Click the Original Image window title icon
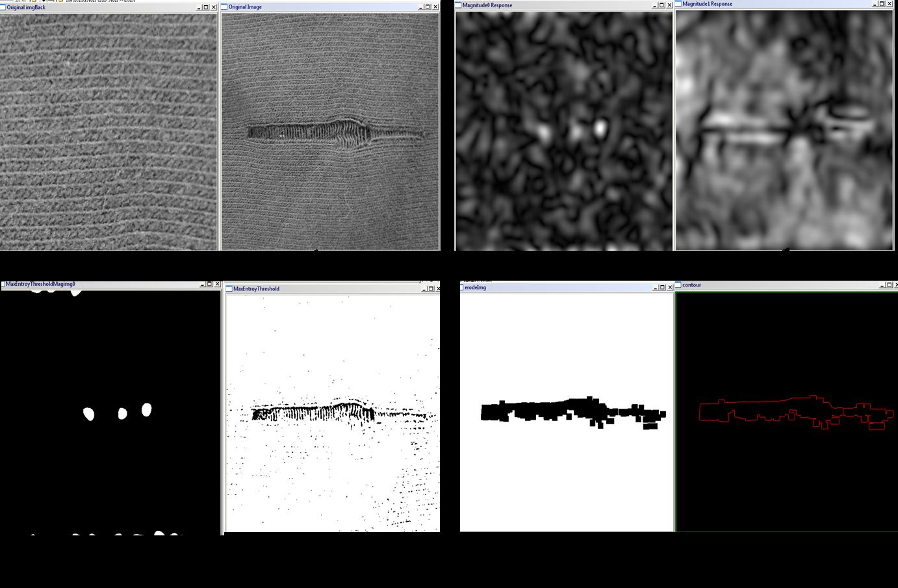Image resolution: width=898 pixels, height=588 pixels. pos(225,7)
